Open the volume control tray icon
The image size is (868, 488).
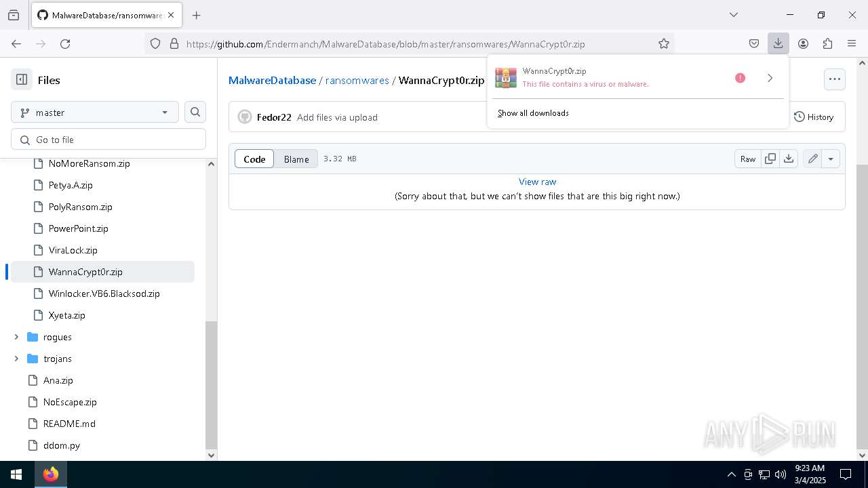[781, 474]
